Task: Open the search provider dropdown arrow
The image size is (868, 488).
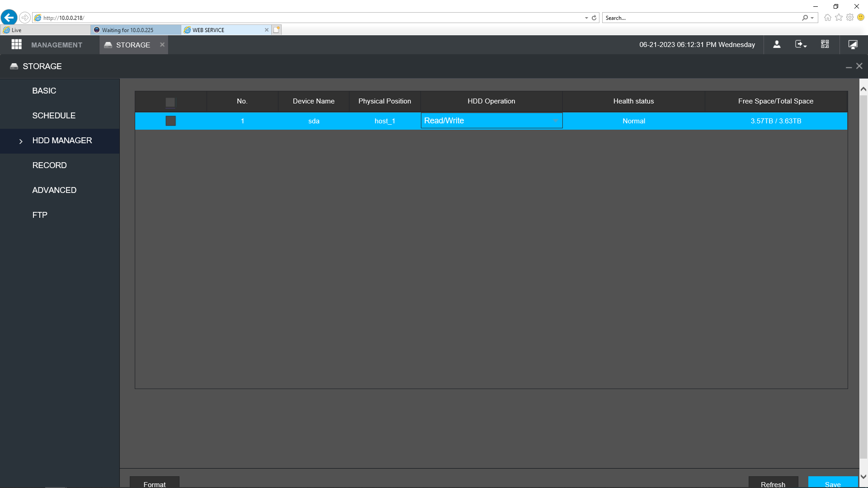Action: [812, 18]
